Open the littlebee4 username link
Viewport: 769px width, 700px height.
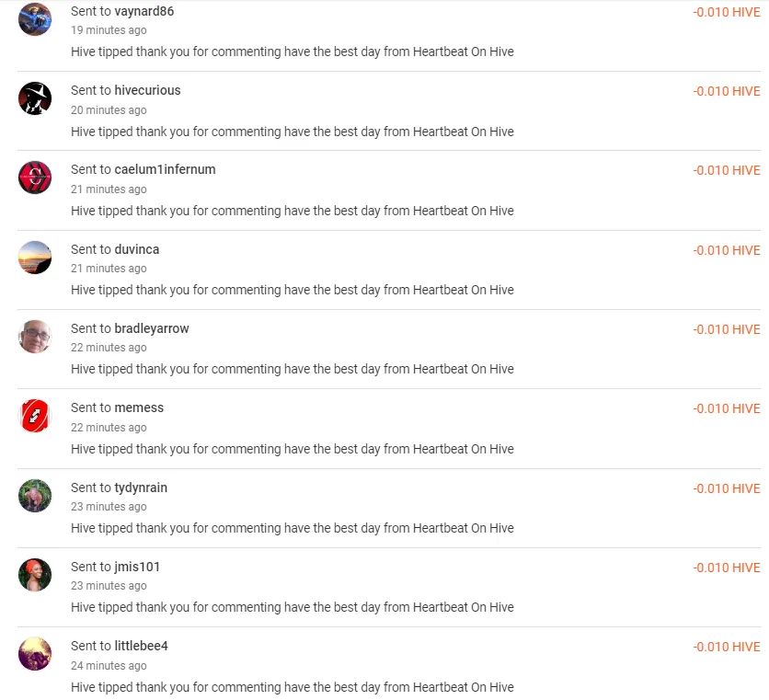click(141, 646)
